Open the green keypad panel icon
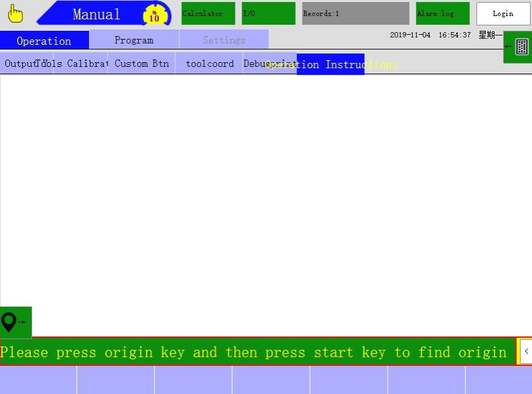Viewport: 532px width, 394px height. tap(518, 47)
